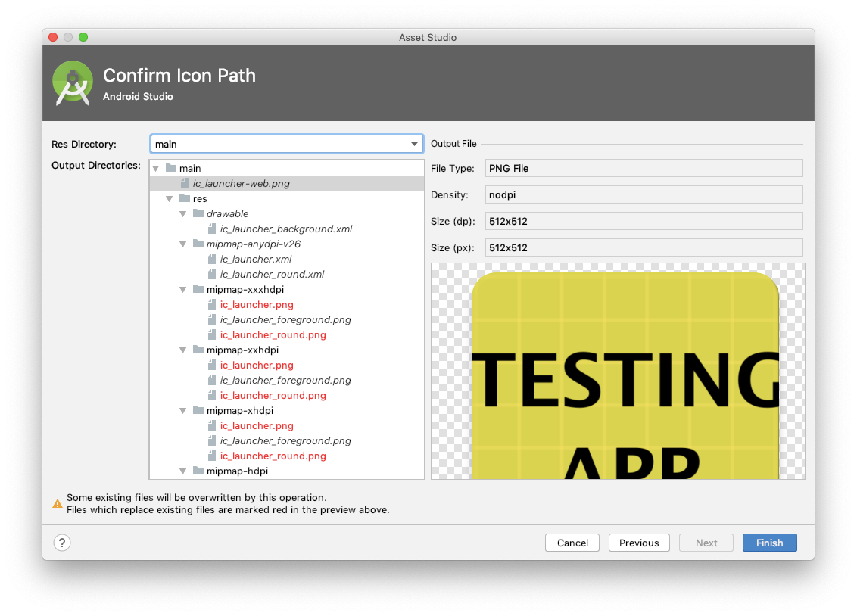Collapse the mipmap-xxhdpi folder

182,350
